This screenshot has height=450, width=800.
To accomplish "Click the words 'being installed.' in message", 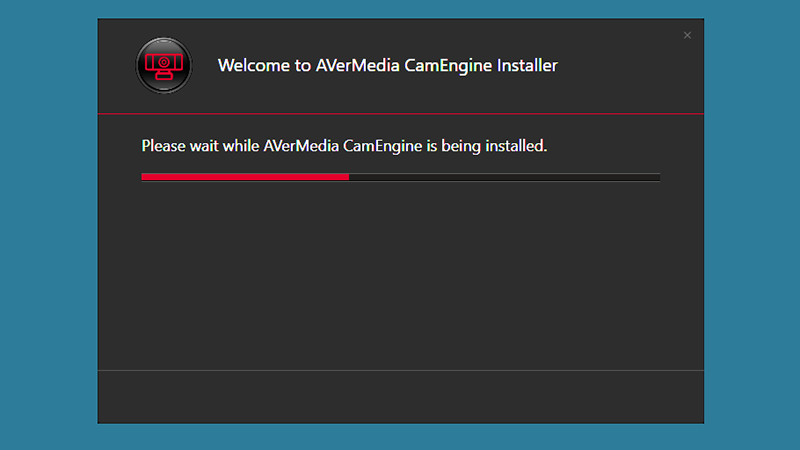I will [494, 146].
